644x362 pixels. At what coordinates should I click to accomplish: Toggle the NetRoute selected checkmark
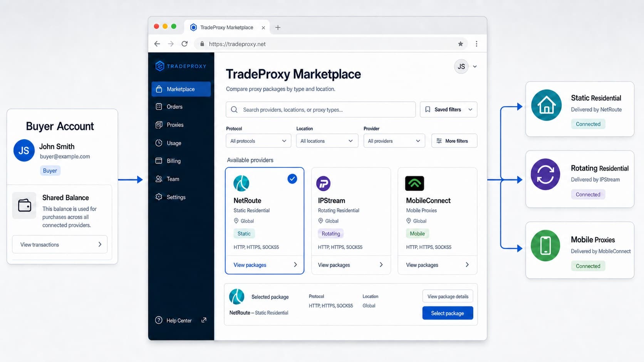click(x=292, y=179)
